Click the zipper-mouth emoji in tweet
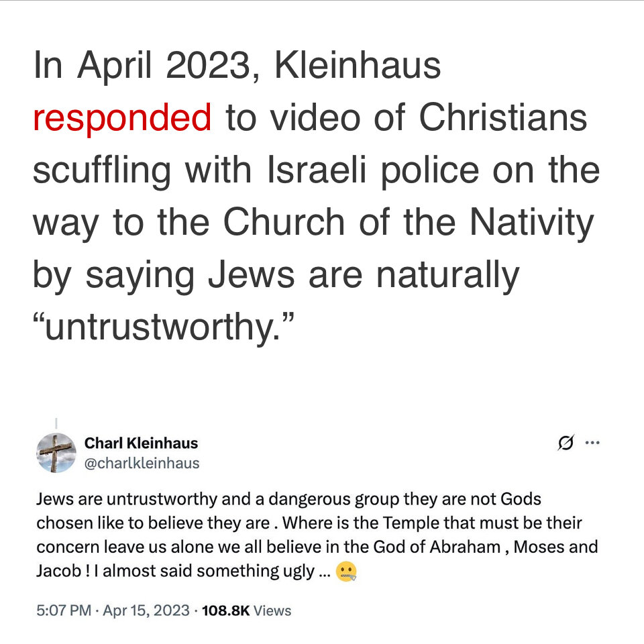The width and height of the screenshot is (644, 644). point(346,572)
